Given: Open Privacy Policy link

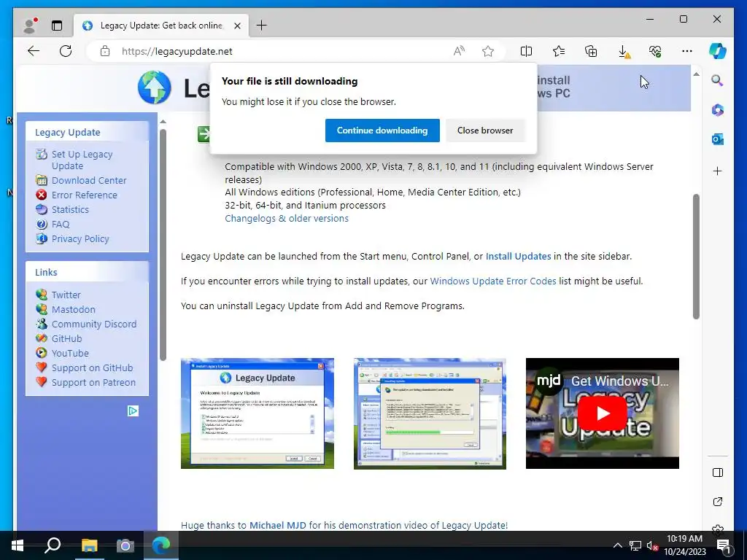Looking at the screenshot, I should (x=80, y=239).
